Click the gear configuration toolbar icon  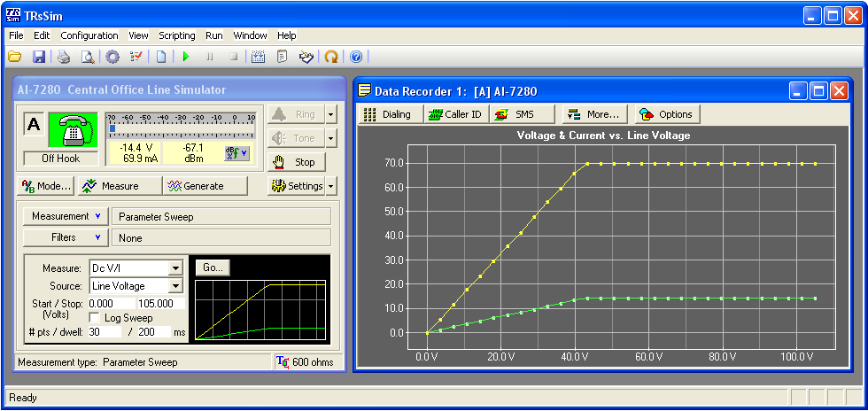pyautogui.click(x=112, y=57)
